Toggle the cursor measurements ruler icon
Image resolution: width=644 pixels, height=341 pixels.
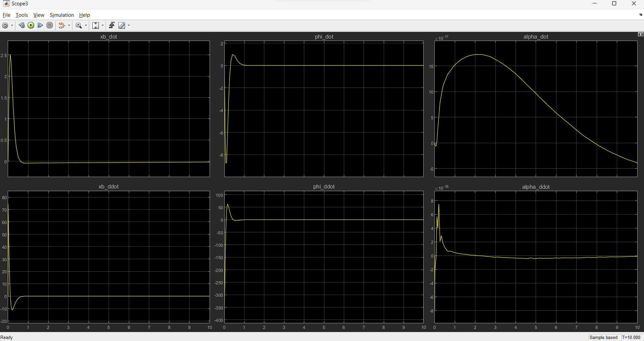point(122,25)
